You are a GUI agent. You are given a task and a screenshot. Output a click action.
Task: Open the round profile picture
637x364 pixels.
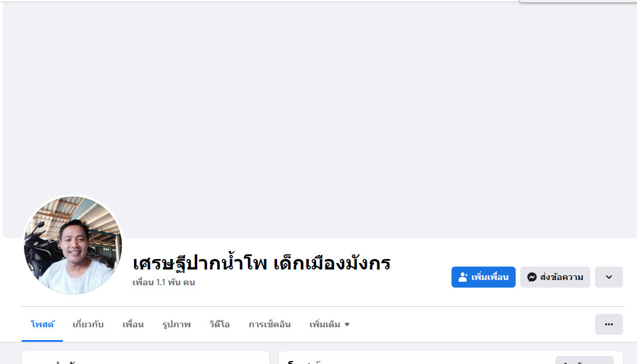pyautogui.click(x=73, y=245)
